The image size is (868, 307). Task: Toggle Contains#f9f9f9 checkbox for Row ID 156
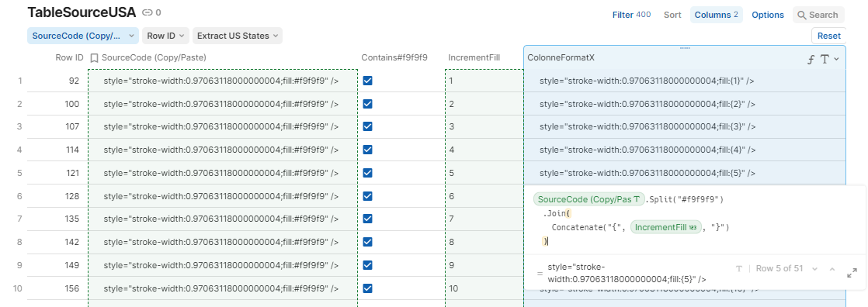point(367,288)
